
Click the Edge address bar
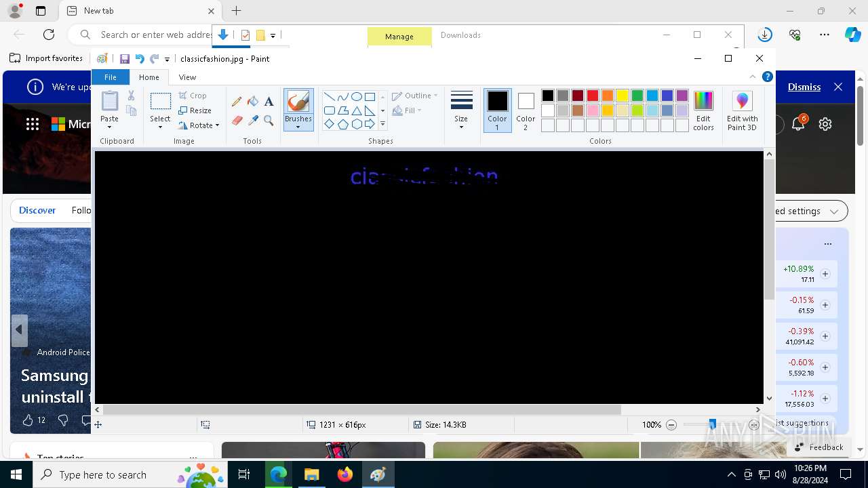(155, 35)
